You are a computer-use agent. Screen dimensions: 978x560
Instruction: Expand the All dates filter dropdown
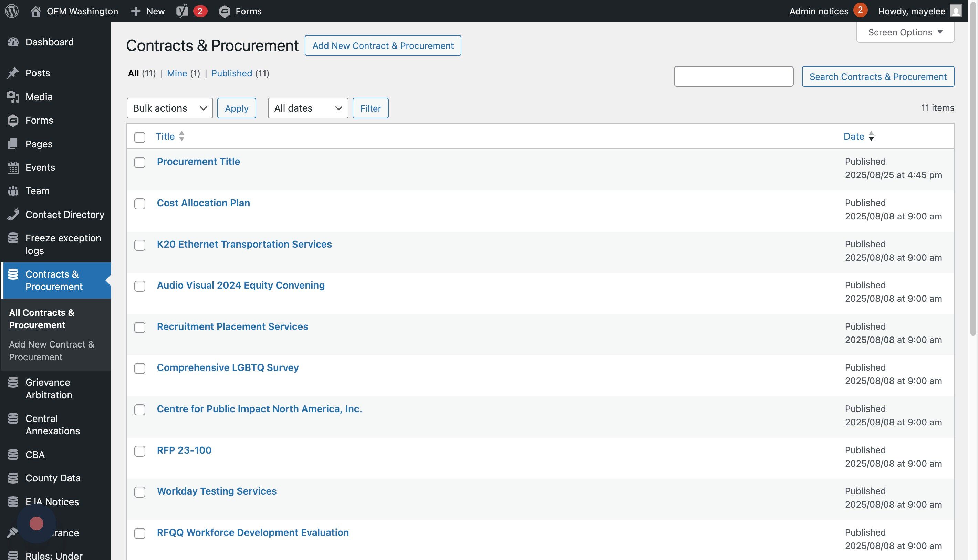[308, 108]
